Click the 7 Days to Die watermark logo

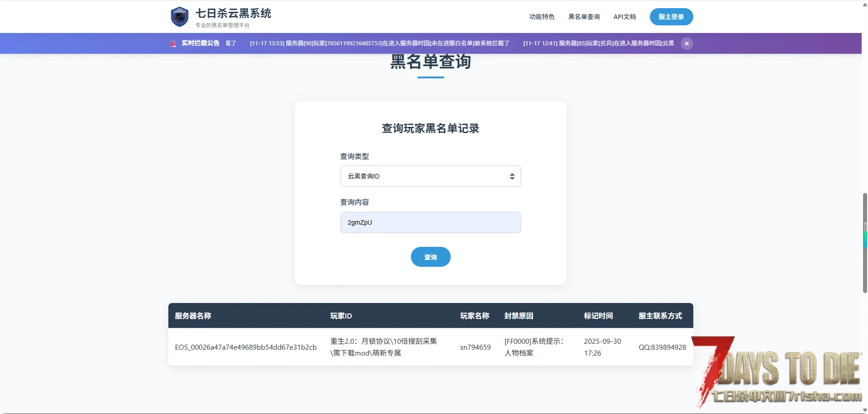pos(778,372)
